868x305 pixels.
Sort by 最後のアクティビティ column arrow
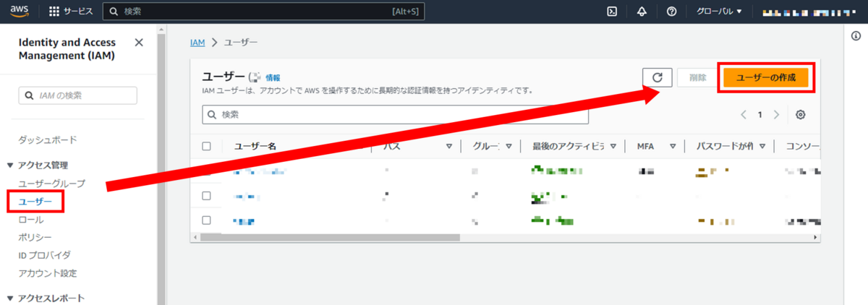pos(613,146)
